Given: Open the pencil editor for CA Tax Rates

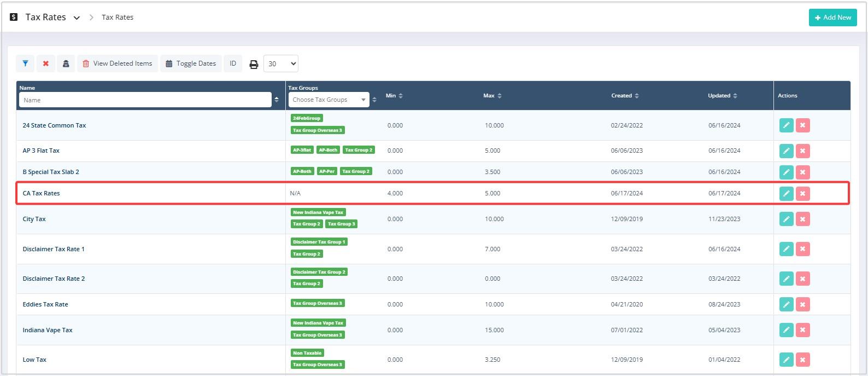Looking at the screenshot, I should (x=787, y=193).
